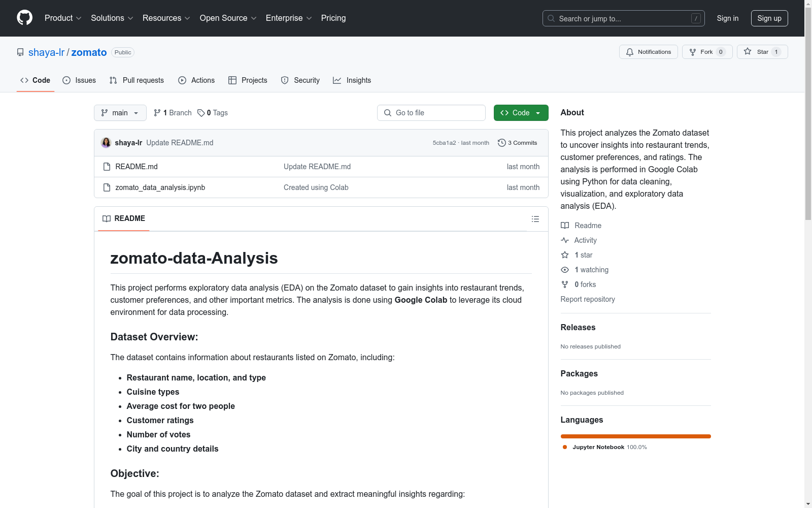Screen dimensions: 812x508
Task: Click the Sign in link
Action: point(727,18)
